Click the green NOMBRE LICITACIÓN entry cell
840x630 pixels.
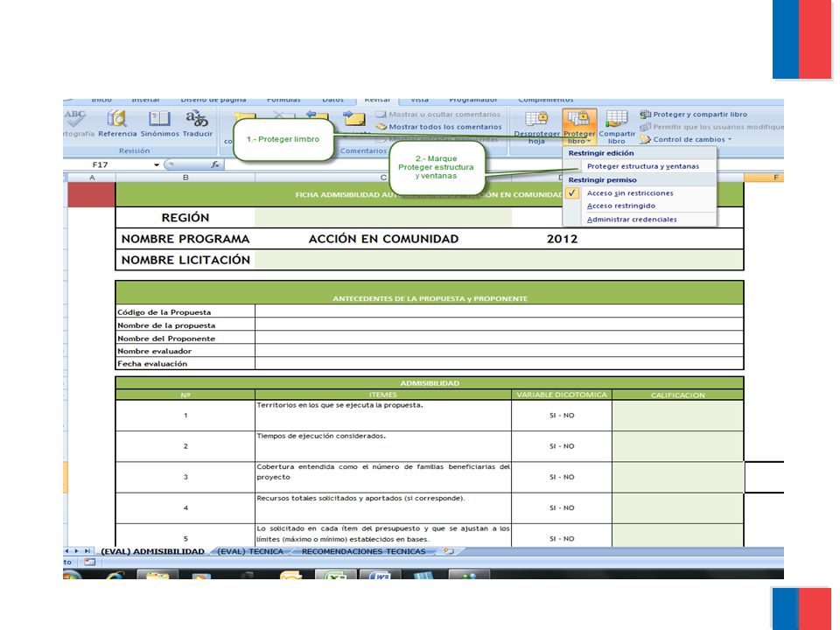[499, 260]
